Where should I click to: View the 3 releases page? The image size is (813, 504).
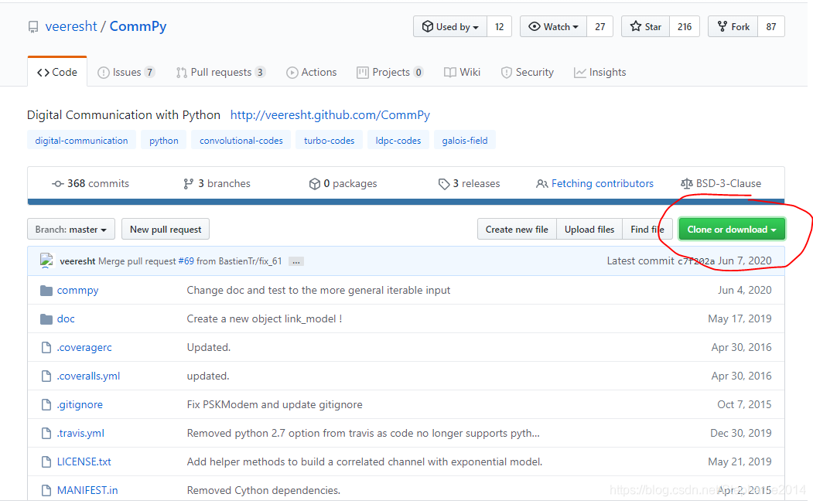(470, 183)
